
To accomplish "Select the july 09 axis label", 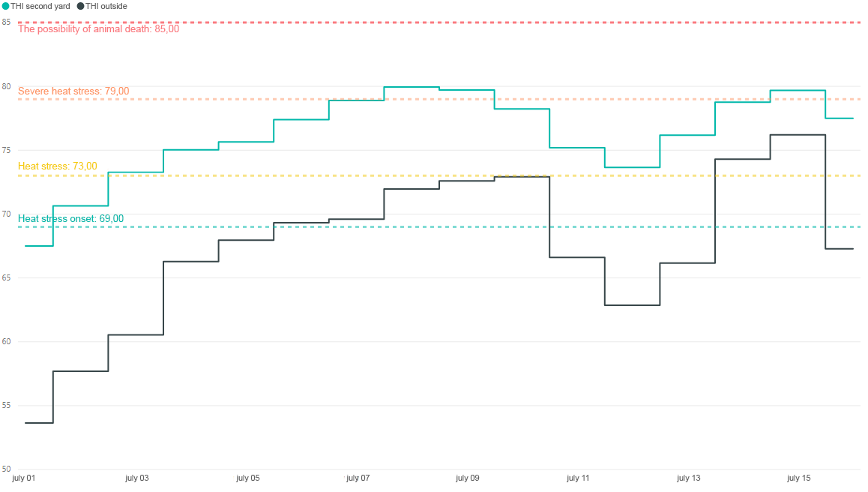I will (x=467, y=478).
